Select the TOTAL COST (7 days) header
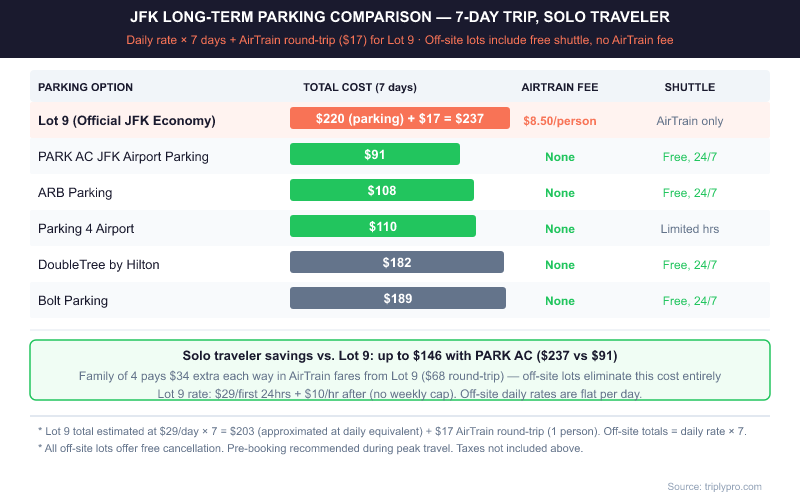This screenshot has height=500, width=800. tap(360, 87)
